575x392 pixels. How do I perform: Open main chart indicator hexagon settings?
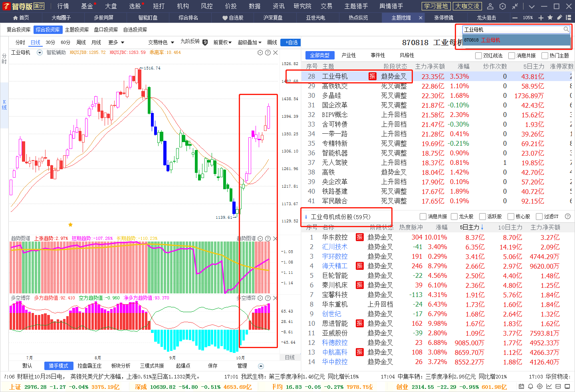click(260, 53)
